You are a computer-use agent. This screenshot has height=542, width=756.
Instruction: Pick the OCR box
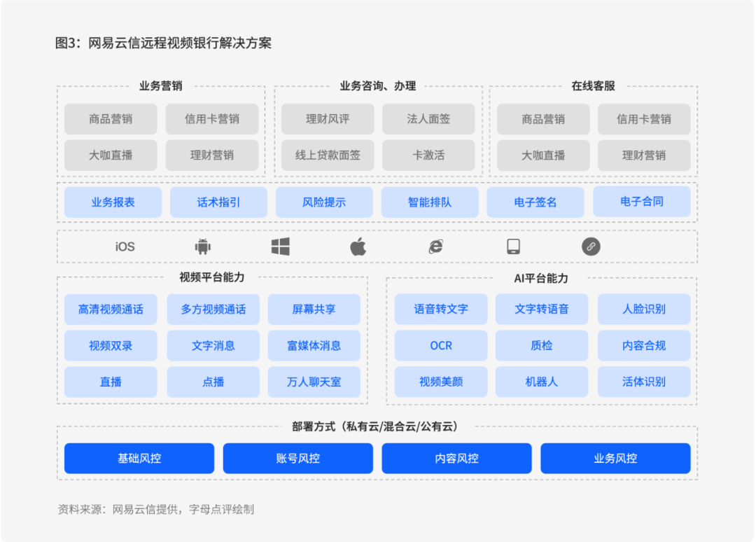tap(441, 345)
